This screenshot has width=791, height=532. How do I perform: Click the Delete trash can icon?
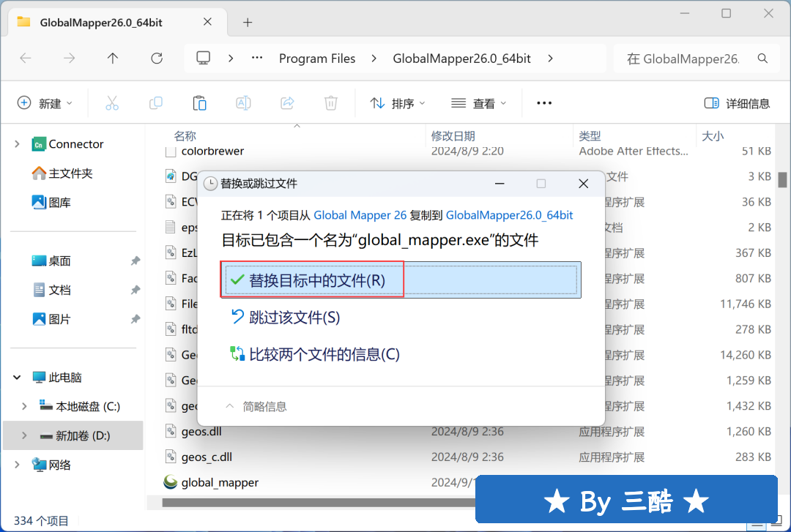click(331, 103)
